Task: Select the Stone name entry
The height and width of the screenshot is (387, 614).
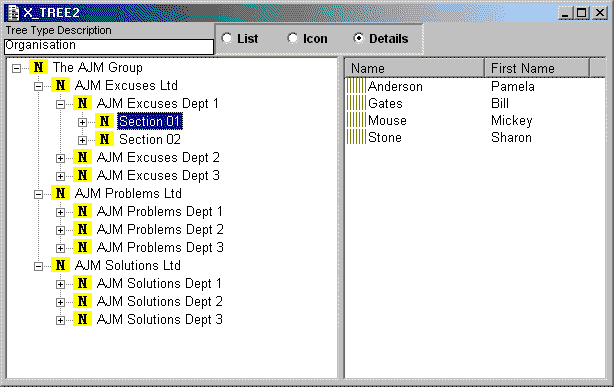Action: point(385,138)
